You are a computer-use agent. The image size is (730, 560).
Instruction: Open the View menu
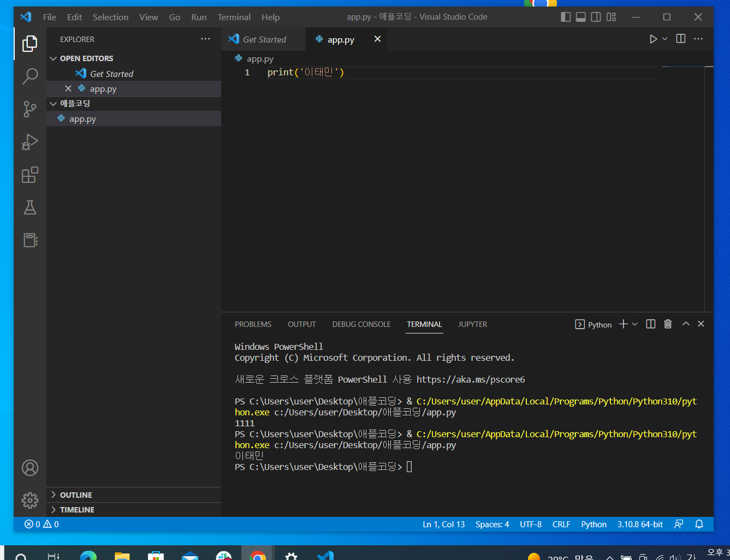click(149, 17)
